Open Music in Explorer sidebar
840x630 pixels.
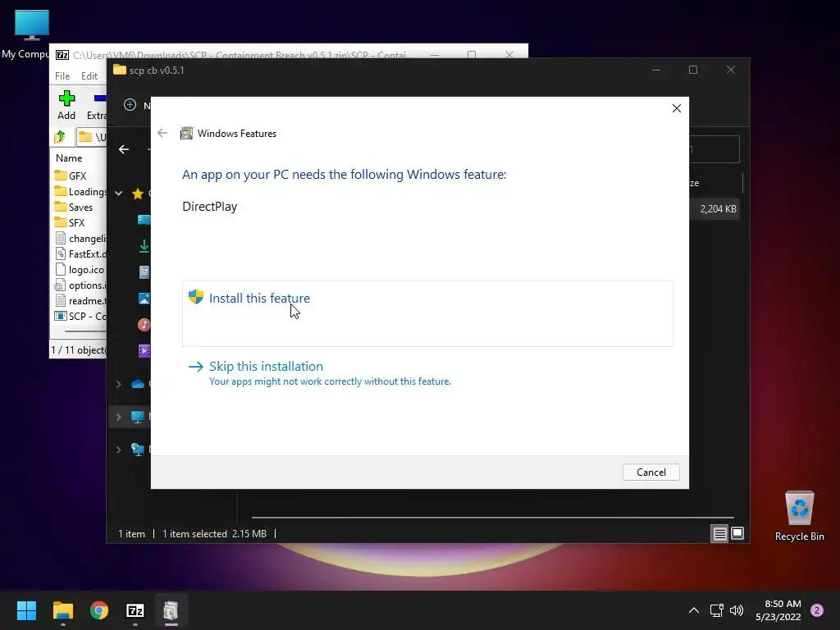pyautogui.click(x=144, y=325)
